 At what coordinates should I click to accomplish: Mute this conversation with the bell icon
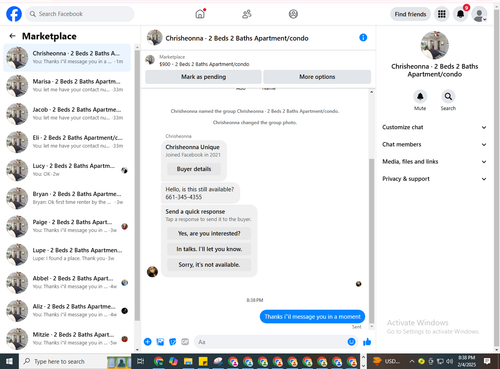tap(420, 97)
